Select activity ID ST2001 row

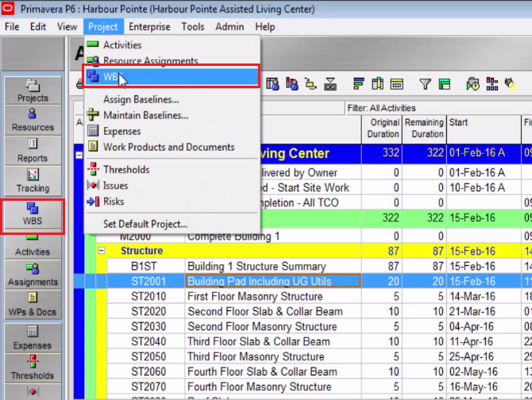(x=148, y=282)
